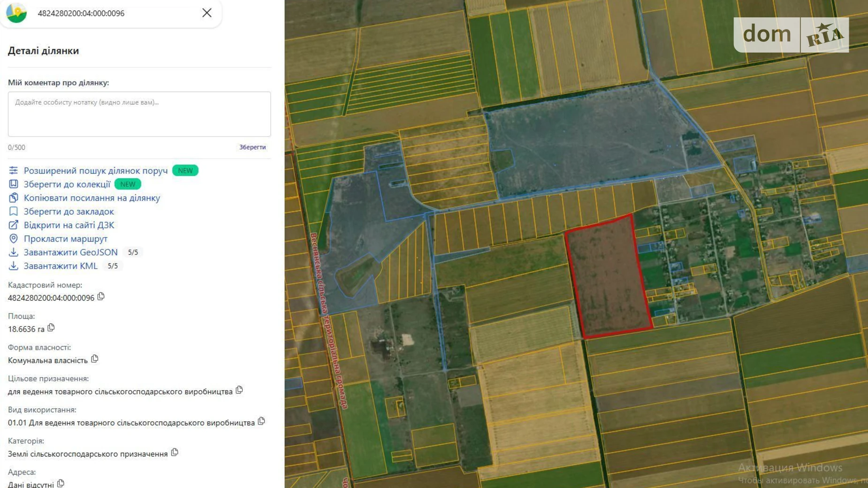This screenshot has width=868, height=488.
Task: Close the cadastral number search bar
Action: point(207,13)
